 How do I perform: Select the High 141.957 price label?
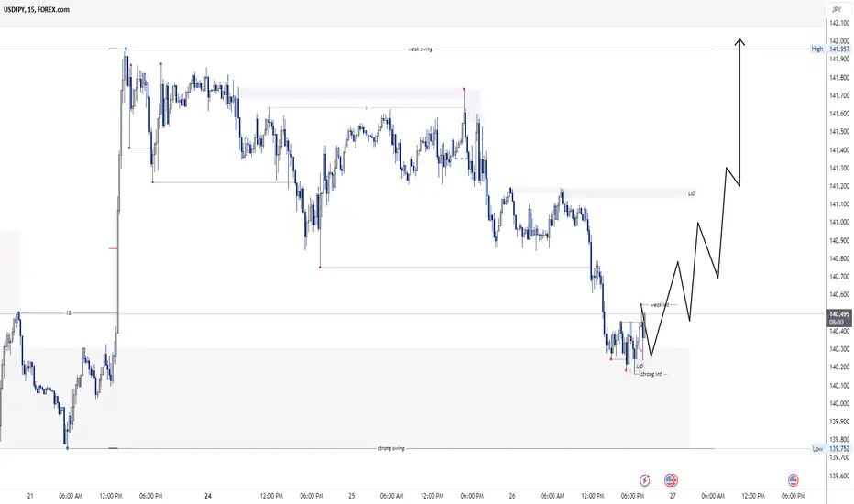click(830, 49)
